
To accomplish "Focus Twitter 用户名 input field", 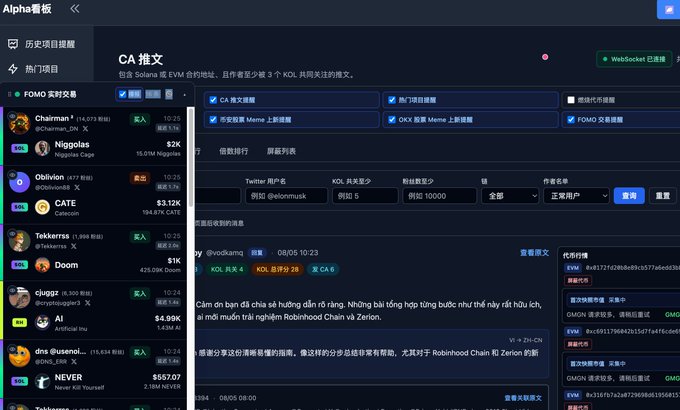I will [286, 196].
